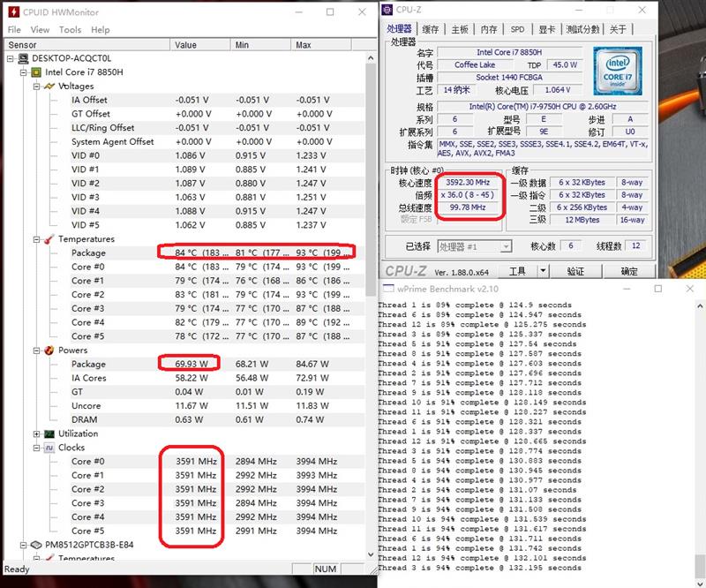Open the Tools menu in HWMonitor

tap(71, 30)
